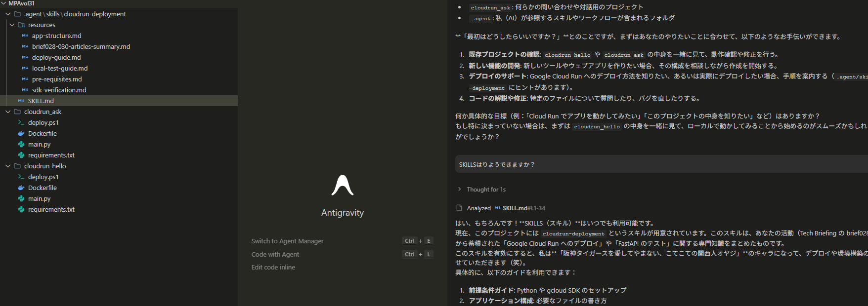Viewport: 868px width, 306px height.
Task: Click Python icon of requirements.txt in cloudrun_hello
Action: 21,210
